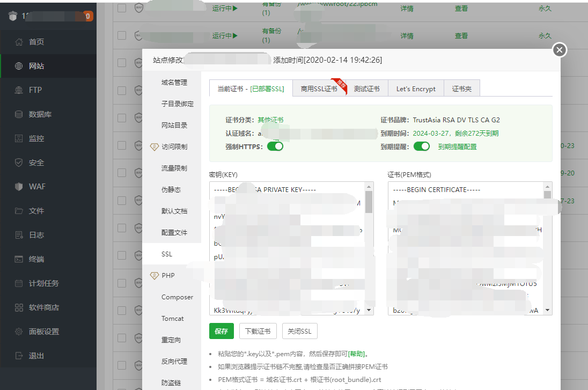Click the home icon beside 首页

point(19,42)
